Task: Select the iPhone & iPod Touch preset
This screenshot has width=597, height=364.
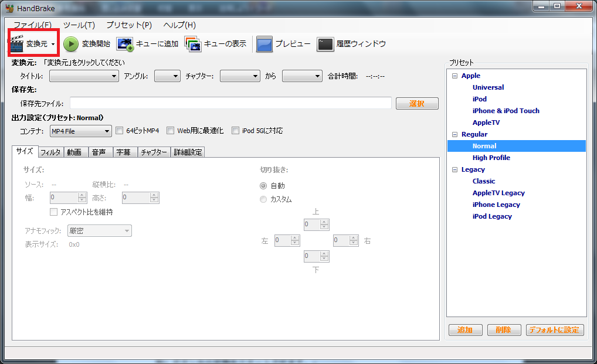Action: [506, 111]
